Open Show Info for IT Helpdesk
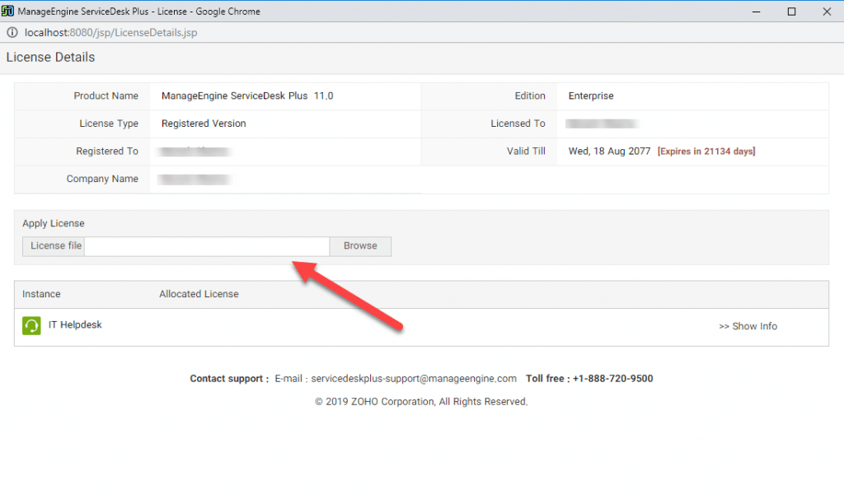Image resolution: width=844 pixels, height=504 pixels. tap(748, 326)
